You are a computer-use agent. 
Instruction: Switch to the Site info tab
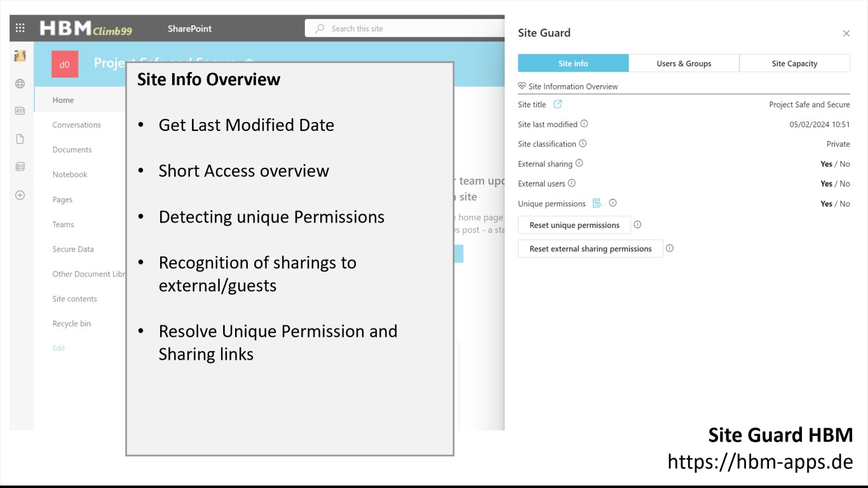[x=573, y=64]
